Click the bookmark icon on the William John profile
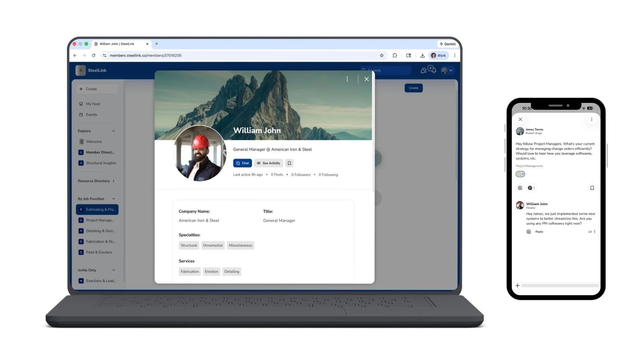 point(289,163)
